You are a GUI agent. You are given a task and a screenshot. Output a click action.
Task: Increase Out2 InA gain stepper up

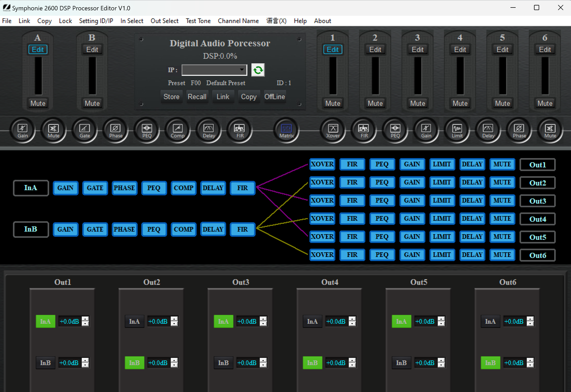pyautogui.click(x=174, y=319)
